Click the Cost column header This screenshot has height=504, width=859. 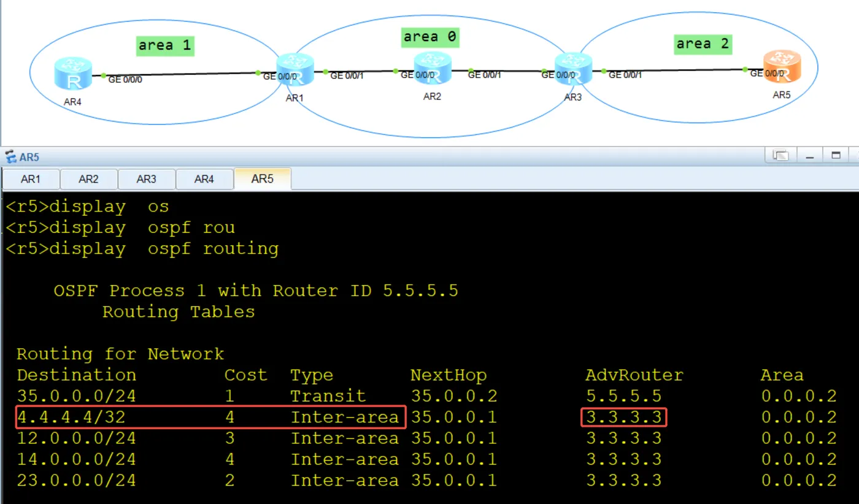coord(246,375)
